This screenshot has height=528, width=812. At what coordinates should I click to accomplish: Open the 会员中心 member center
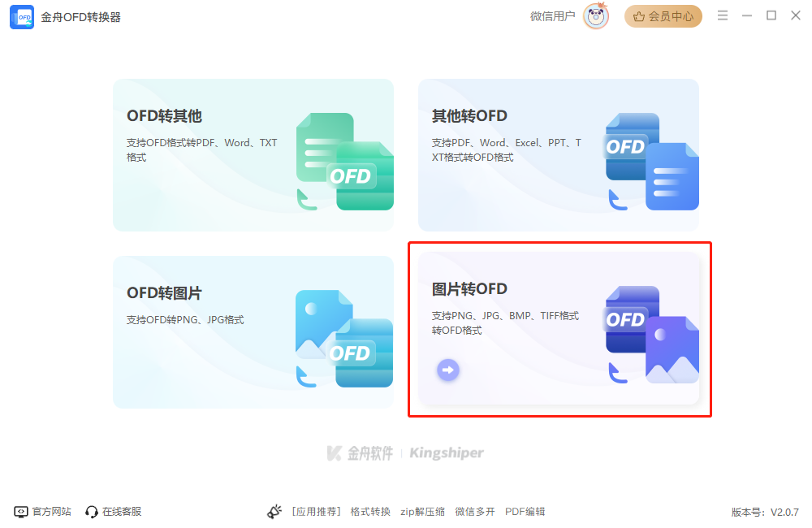663,16
